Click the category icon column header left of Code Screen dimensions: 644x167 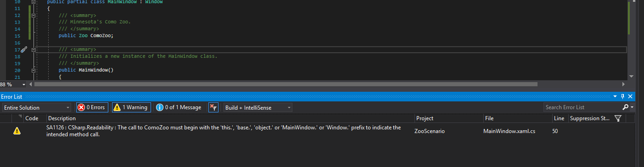pyautogui.click(x=18, y=118)
